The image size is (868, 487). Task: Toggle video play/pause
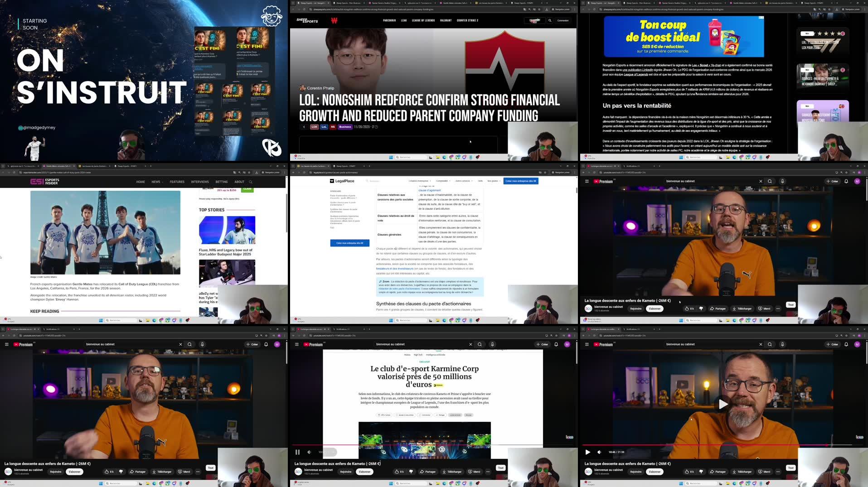pos(587,452)
